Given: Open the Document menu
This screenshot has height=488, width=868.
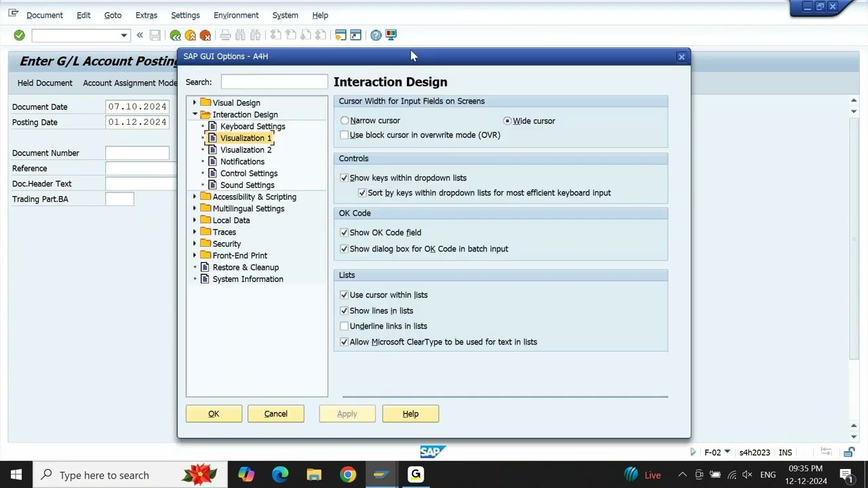Looking at the screenshot, I should pos(45,15).
